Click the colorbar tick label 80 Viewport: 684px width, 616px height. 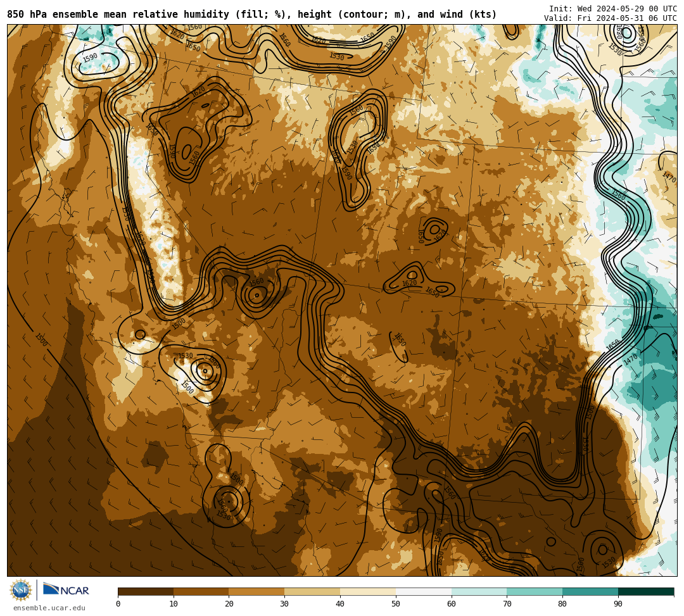[x=562, y=604]
